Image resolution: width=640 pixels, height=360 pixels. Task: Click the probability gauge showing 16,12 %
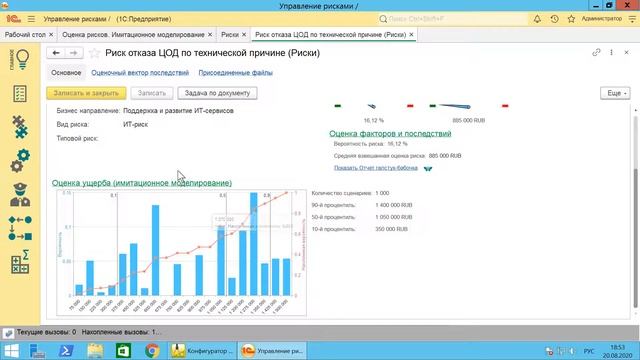click(x=373, y=111)
